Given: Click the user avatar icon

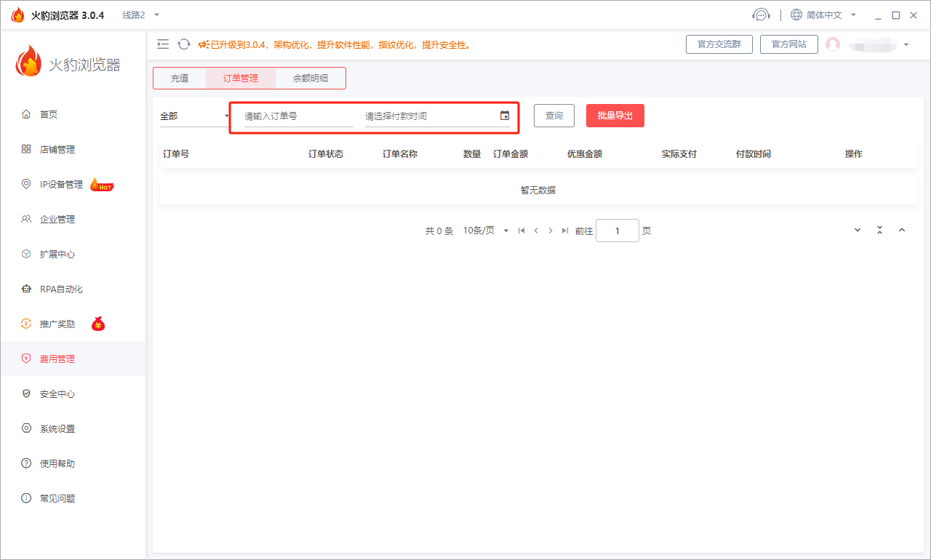Looking at the screenshot, I should 833,44.
